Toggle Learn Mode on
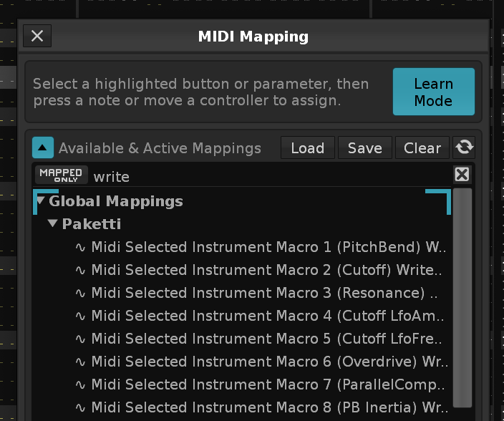504x421 pixels. coord(433,92)
